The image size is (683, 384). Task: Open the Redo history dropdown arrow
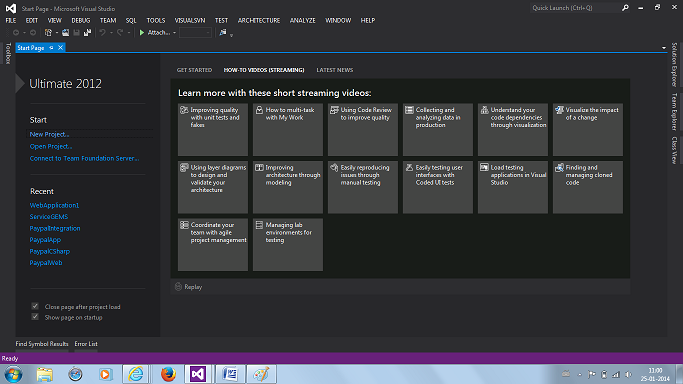(x=128, y=33)
